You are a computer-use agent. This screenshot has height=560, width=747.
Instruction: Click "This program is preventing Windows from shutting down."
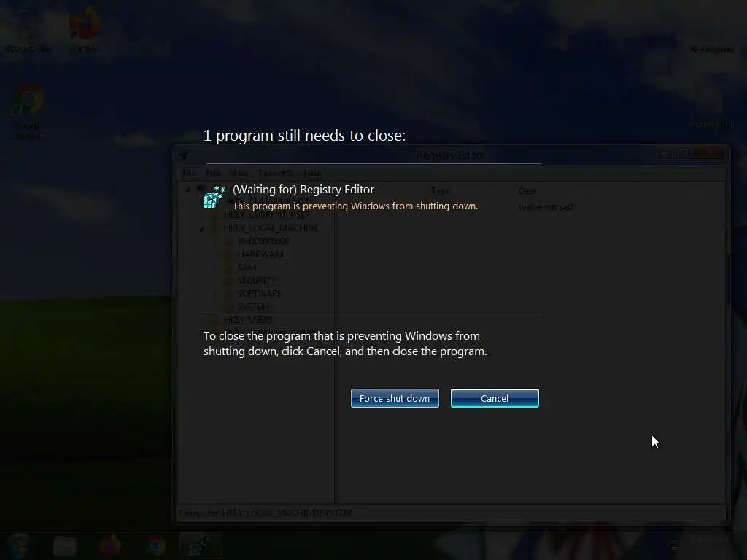pos(355,206)
